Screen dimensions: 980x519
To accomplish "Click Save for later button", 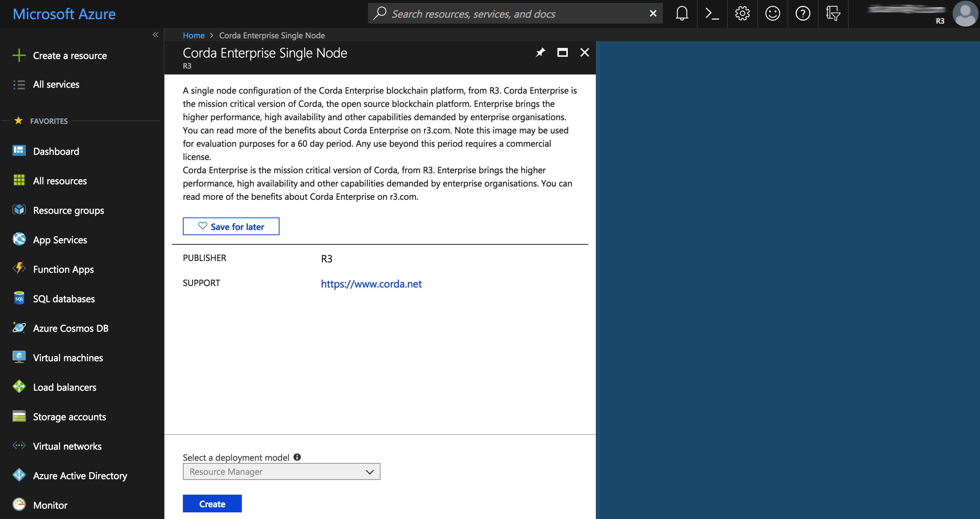I will pyautogui.click(x=231, y=227).
